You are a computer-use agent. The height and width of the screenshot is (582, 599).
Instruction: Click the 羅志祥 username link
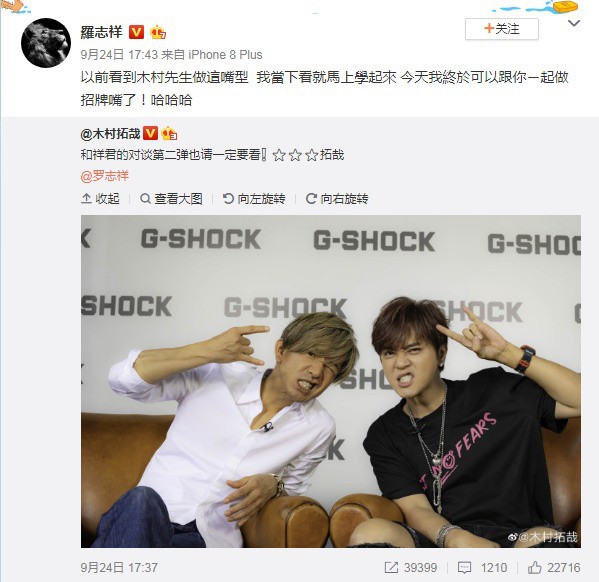click(x=101, y=32)
